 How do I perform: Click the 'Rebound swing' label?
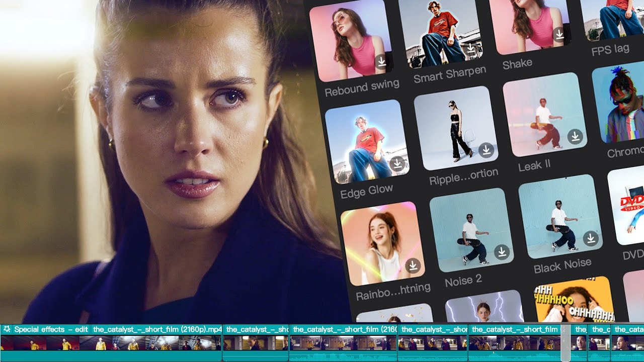pos(362,88)
